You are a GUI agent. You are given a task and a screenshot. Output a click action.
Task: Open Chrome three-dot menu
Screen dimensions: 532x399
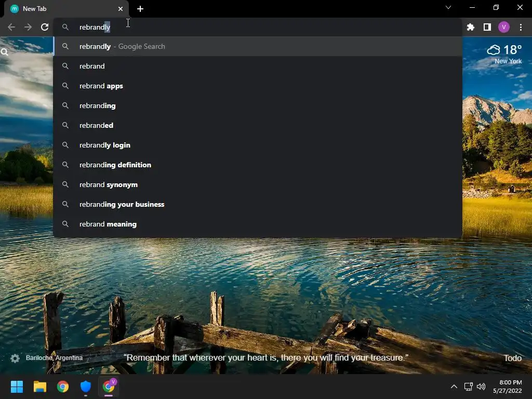[x=521, y=27]
